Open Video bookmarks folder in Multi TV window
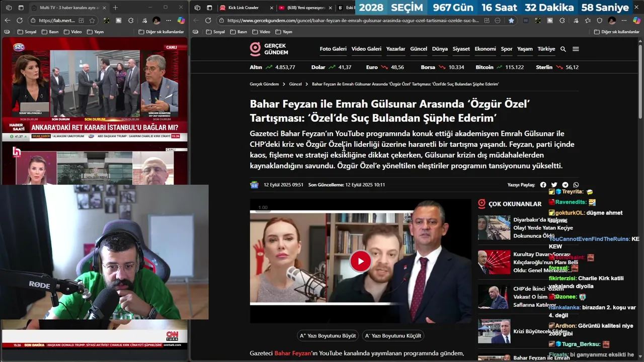The width and height of the screenshot is (644, 362). tap(72, 32)
